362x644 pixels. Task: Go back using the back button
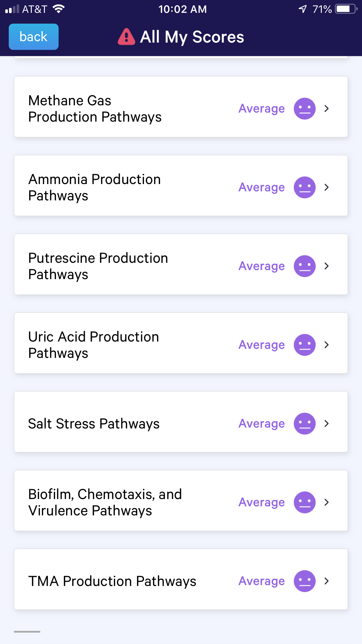34,37
